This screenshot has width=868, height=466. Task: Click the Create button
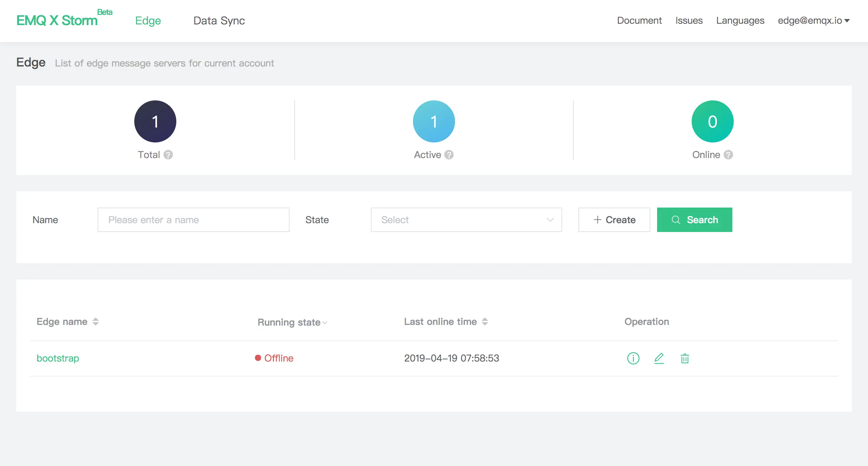(614, 220)
